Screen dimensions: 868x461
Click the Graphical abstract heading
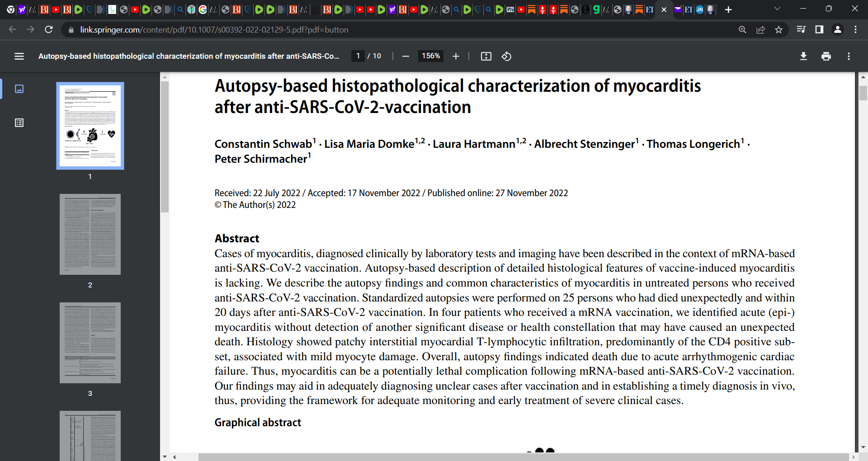point(258,423)
